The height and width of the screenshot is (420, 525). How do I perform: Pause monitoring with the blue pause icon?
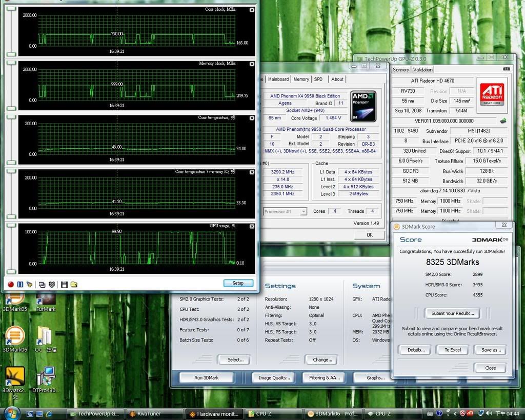click(x=20, y=284)
